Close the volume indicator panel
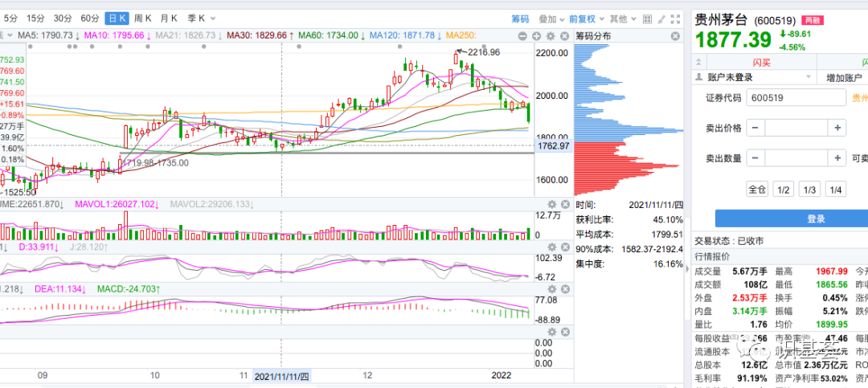The height and width of the screenshot is (388, 868). click(565, 204)
